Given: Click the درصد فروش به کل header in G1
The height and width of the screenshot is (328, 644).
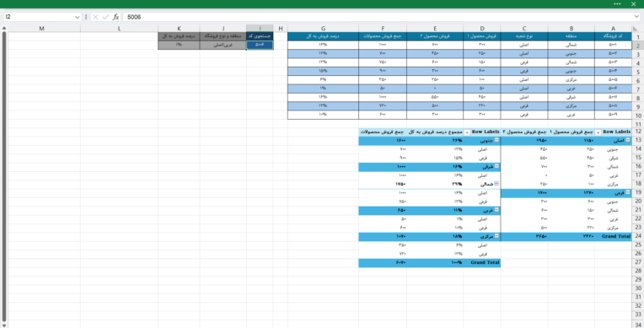Looking at the screenshot, I should [323, 36].
